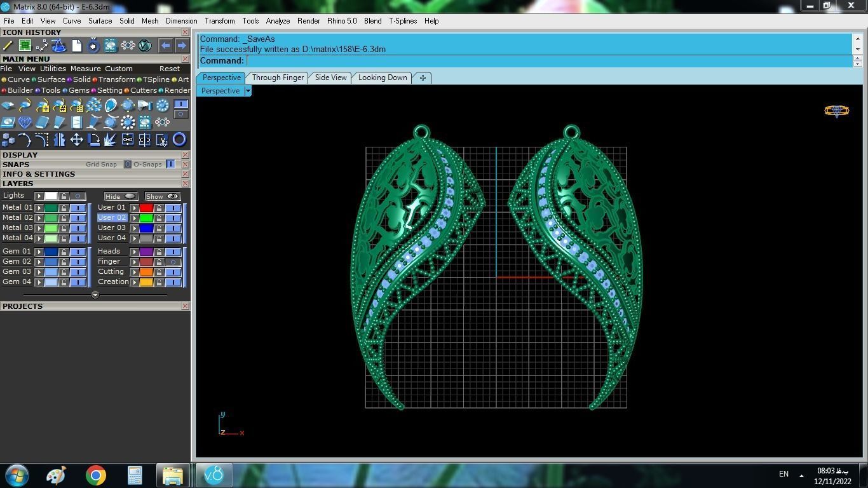
Task: Go forward with the right arrow in Icon History
Action: (x=182, y=46)
